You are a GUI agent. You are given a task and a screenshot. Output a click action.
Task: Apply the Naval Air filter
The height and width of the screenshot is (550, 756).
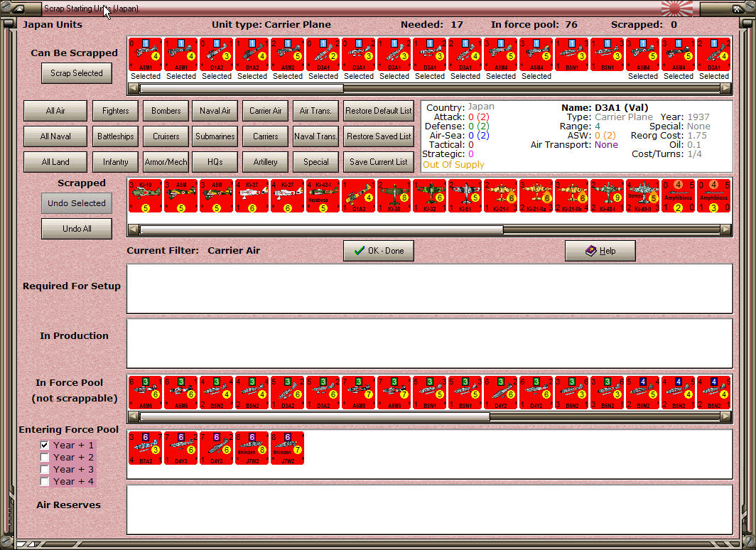click(x=215, y=111)
